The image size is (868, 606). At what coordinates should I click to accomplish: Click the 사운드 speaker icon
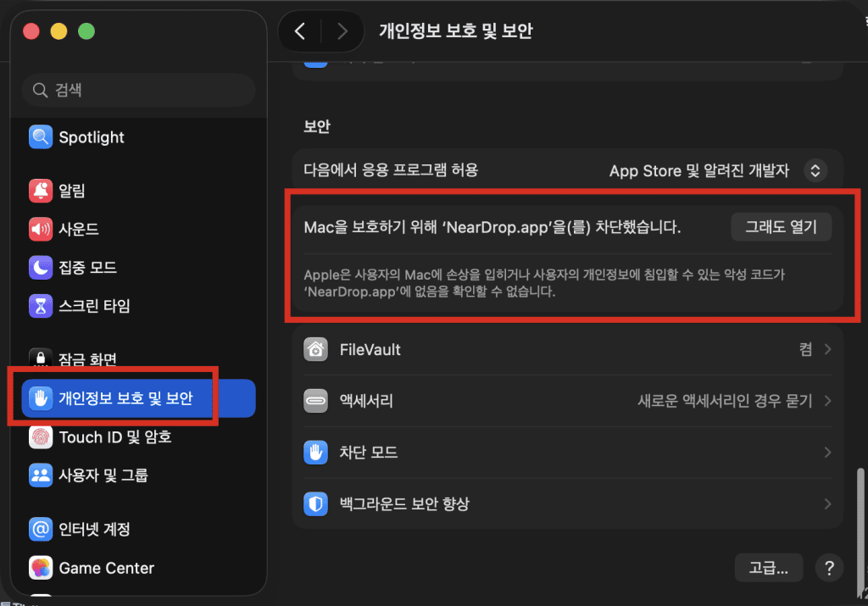tap(41, 229)
